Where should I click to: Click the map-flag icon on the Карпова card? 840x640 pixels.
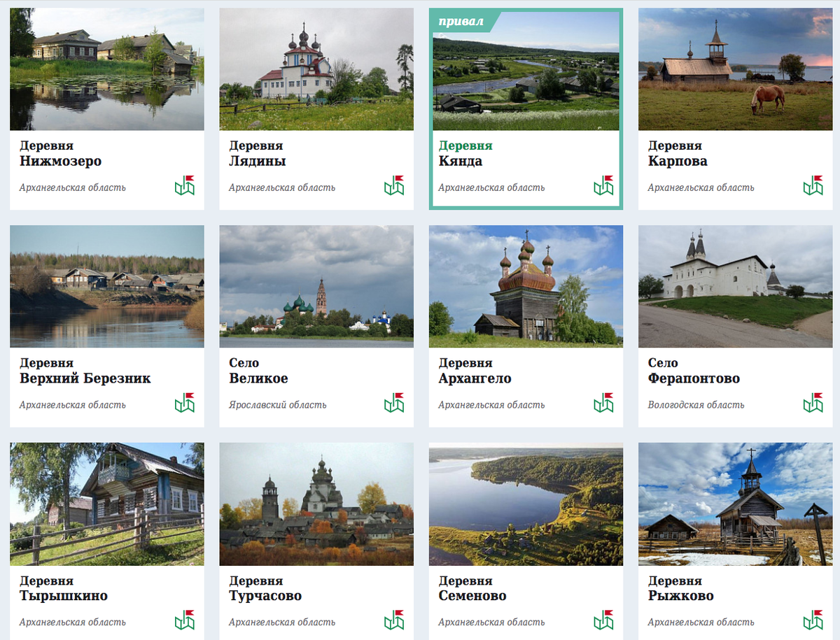pos(813,185)
